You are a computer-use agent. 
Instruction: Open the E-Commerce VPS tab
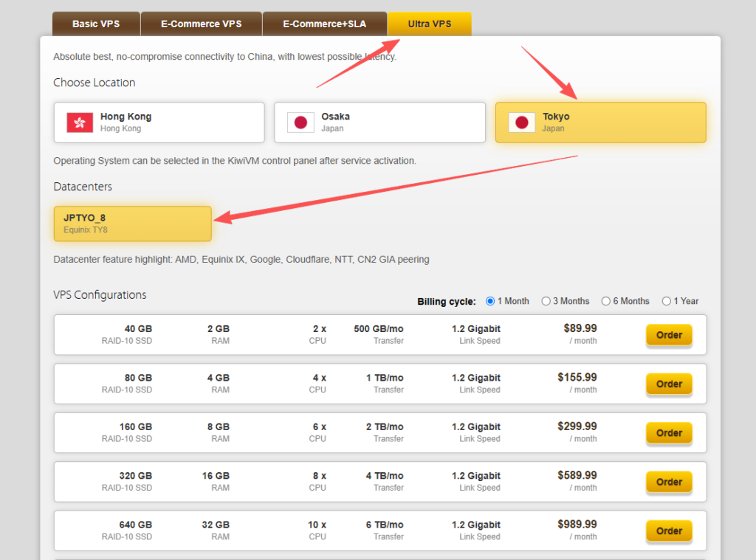(201, 24)
